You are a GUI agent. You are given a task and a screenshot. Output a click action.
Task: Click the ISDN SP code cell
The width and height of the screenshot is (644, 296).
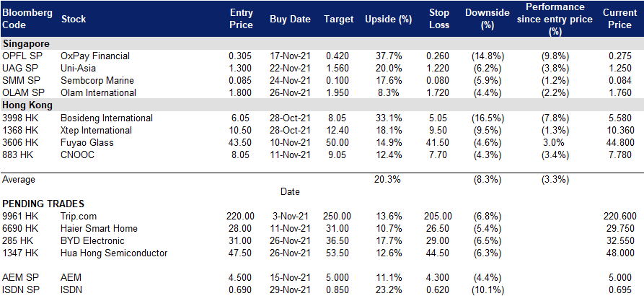pyautogui.click(x=22, y=290)
